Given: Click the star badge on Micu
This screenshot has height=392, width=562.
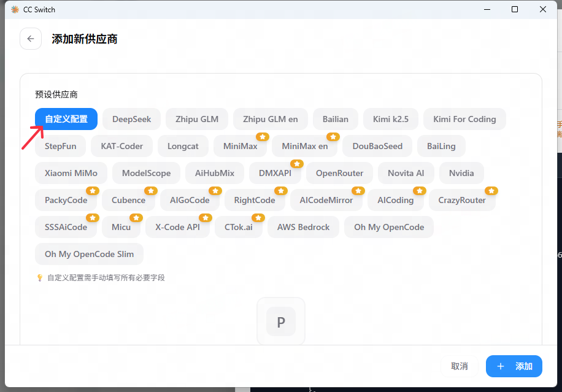Looking at the screenshot, I should pyautogui.click(x=136, y=218).
